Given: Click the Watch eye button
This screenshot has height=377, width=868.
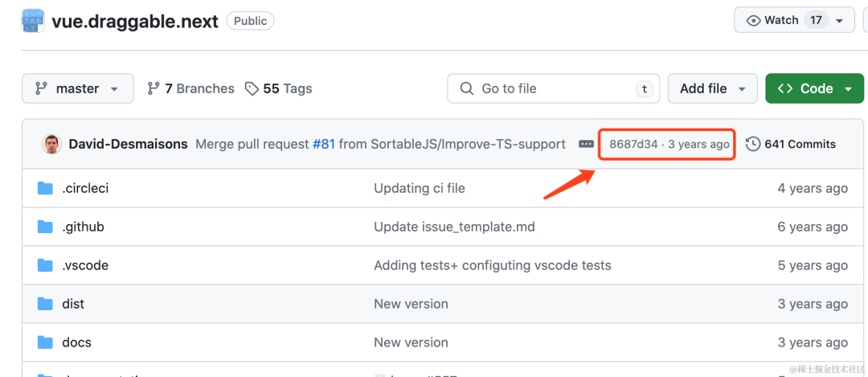Looking at the screenshot, I should pyautogui.click(x=772, y=20).
